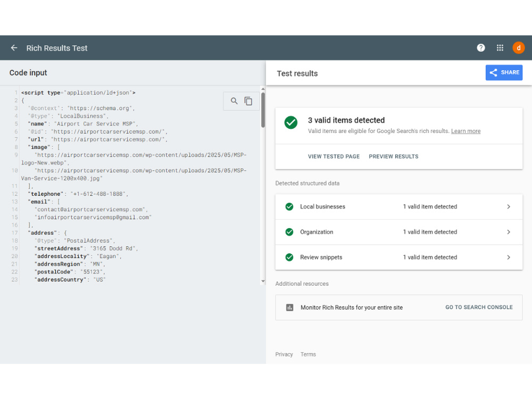Click the 'Local businesses' label
Screen dimensions: 532x399
[x=322, y=206]
